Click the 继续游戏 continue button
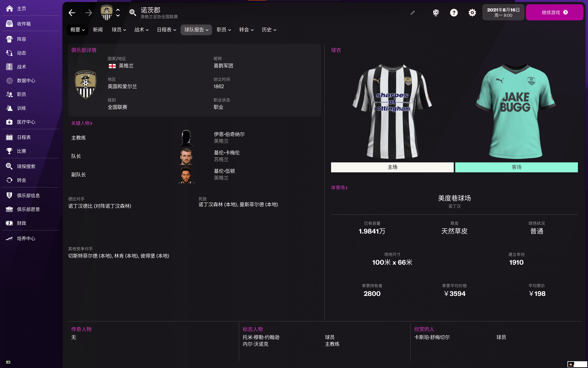 [554, 12]
